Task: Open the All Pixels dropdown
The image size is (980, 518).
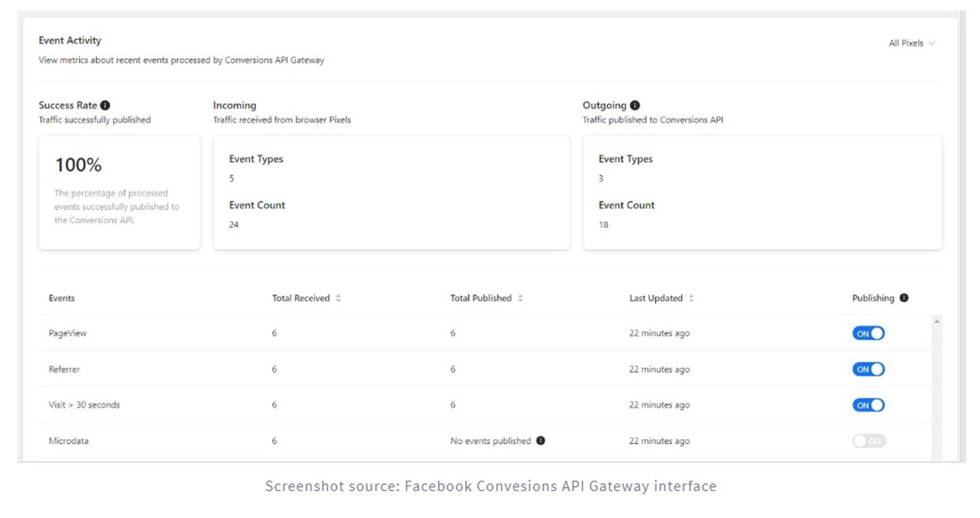Action: pos(911,43)
